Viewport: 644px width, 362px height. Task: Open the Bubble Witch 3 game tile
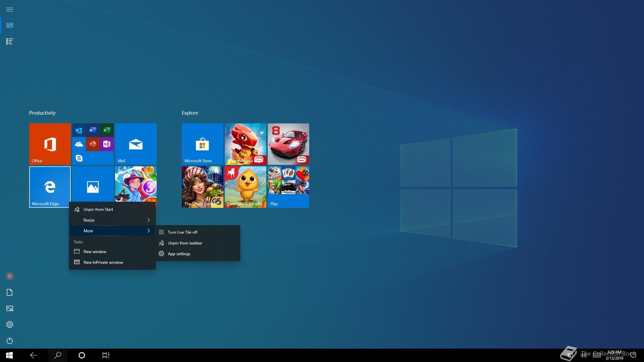click(136, 184)
